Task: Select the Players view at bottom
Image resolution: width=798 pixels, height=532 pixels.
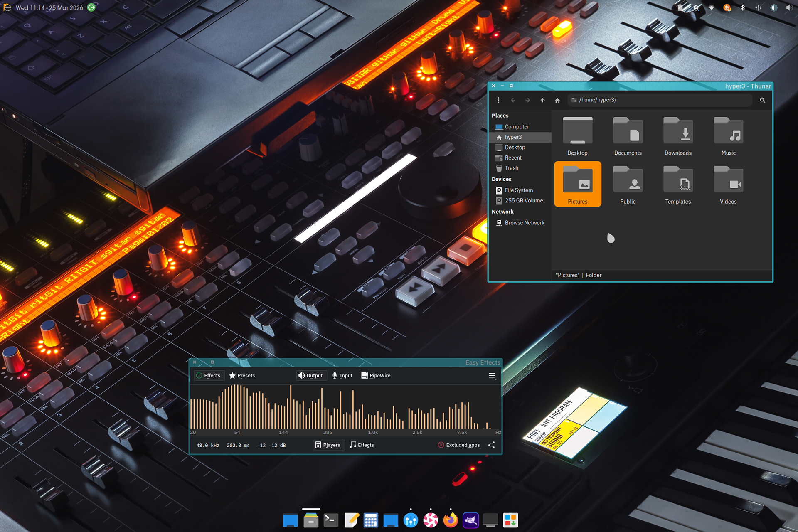Action: pos(328,445)
